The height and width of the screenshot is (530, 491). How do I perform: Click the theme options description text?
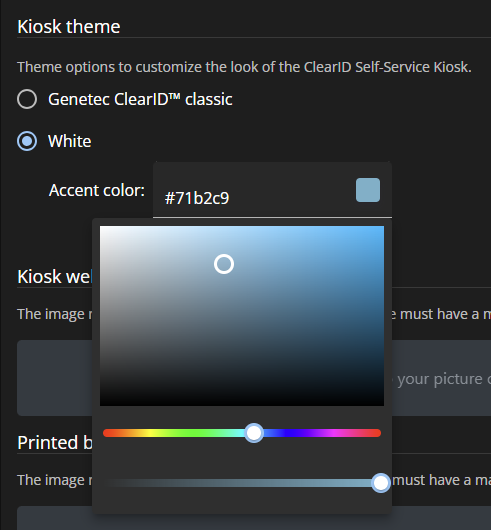pos(244,67)
